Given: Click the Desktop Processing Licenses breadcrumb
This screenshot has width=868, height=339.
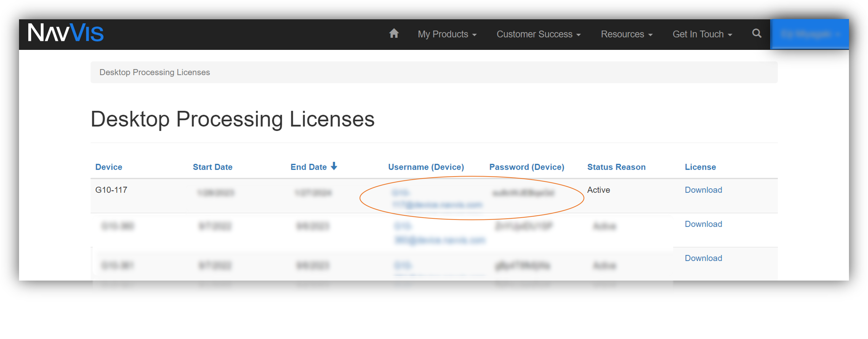Looking at the screenshot, I should (154, 72).
